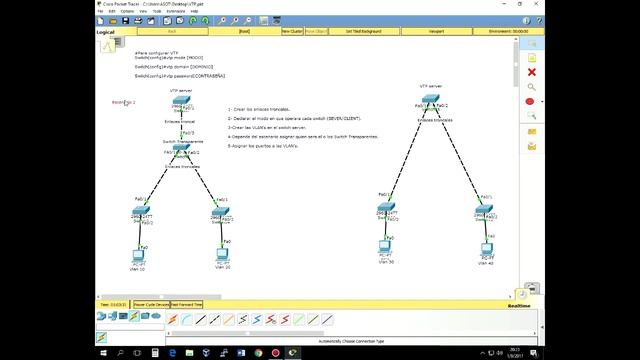The height and width of the screenshot is (360, 640).
Task: Open the Options menu
Action: (127, 11)
